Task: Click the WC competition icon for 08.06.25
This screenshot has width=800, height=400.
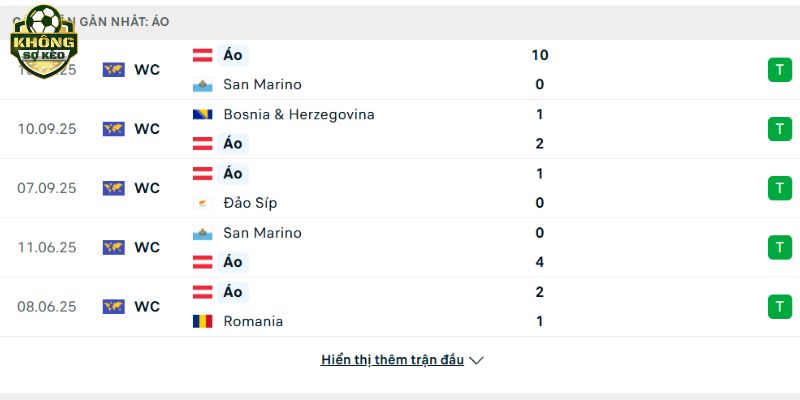Action: tap(114, 307)
